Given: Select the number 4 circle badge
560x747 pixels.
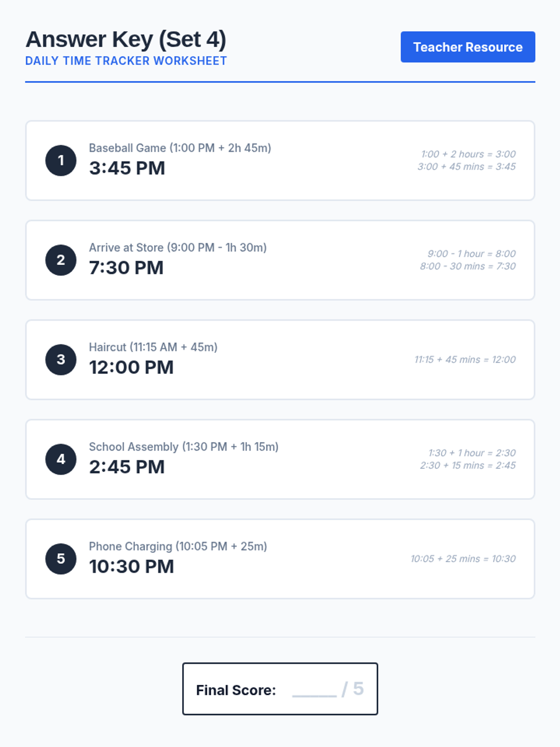Looking at the screenshot, I should [61, 459].
